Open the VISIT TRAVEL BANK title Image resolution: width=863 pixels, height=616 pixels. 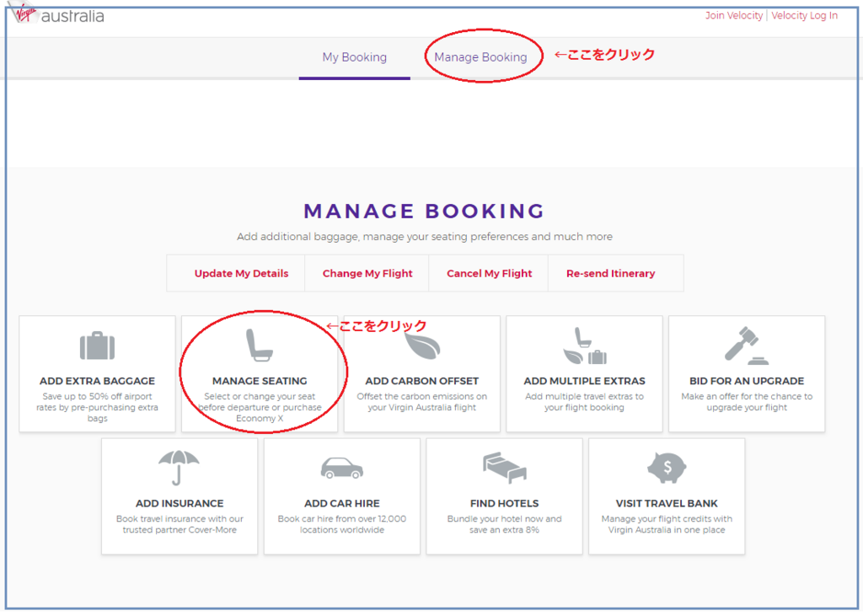point(667,504)
